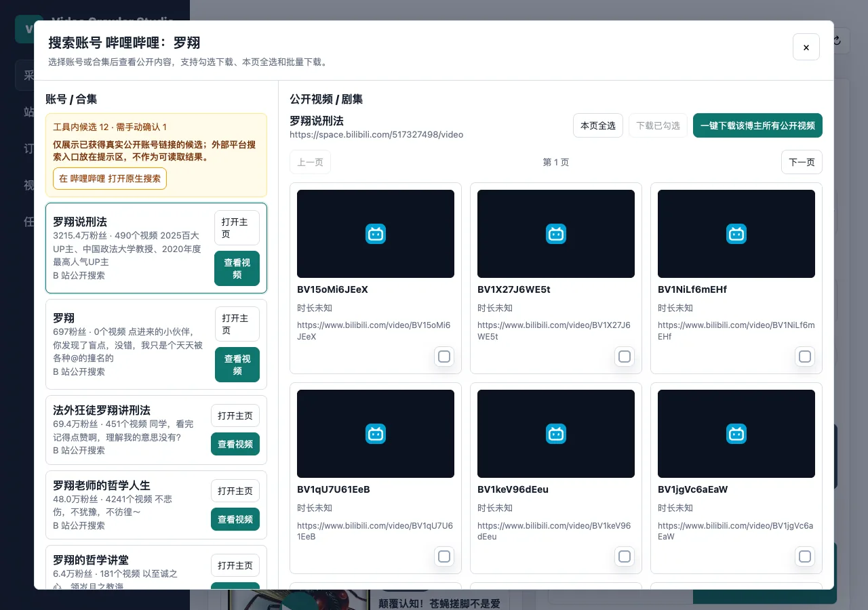Click 在 哔哩哔哩 打开原生搜索 button

click(110, 178)
